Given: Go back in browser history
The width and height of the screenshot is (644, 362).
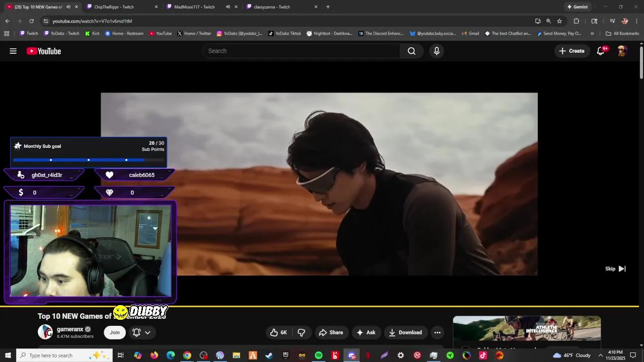Looking at the screenshot, I should 7,21.
